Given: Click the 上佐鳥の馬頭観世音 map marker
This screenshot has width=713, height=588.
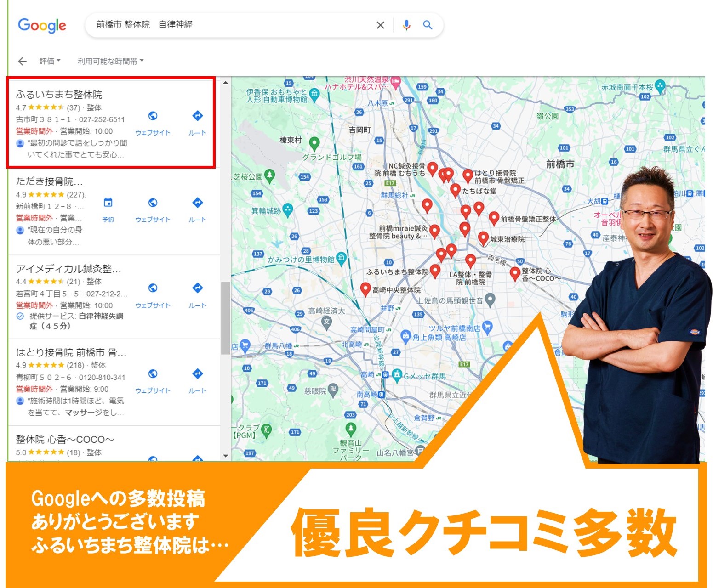Looking at the screenshot, I should (x=490, y=300).
